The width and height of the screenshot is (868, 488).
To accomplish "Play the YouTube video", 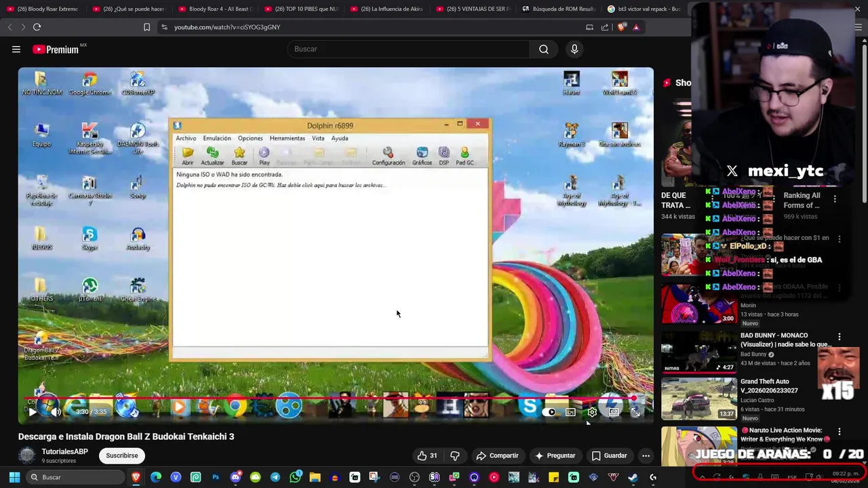I will coord(32,411).
